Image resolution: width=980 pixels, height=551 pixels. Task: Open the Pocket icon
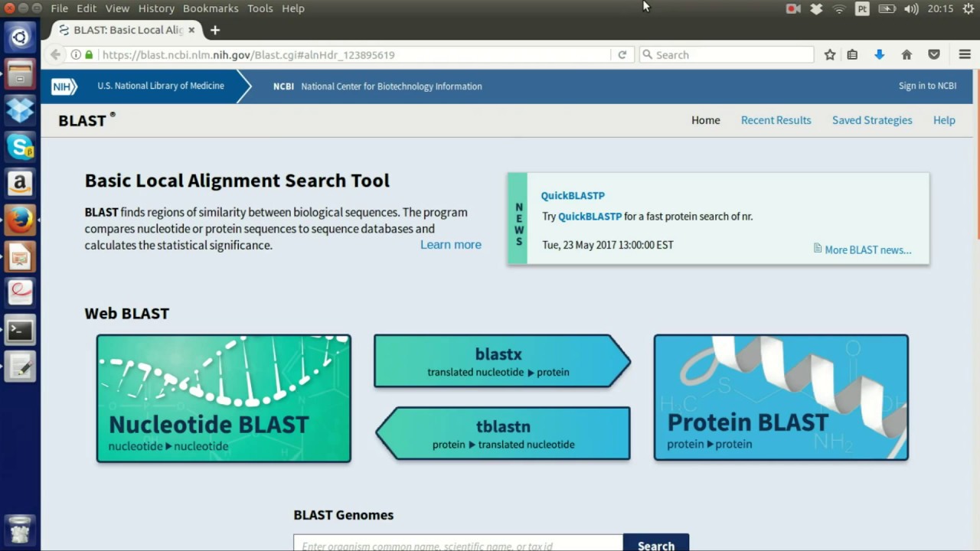[934, 55]
